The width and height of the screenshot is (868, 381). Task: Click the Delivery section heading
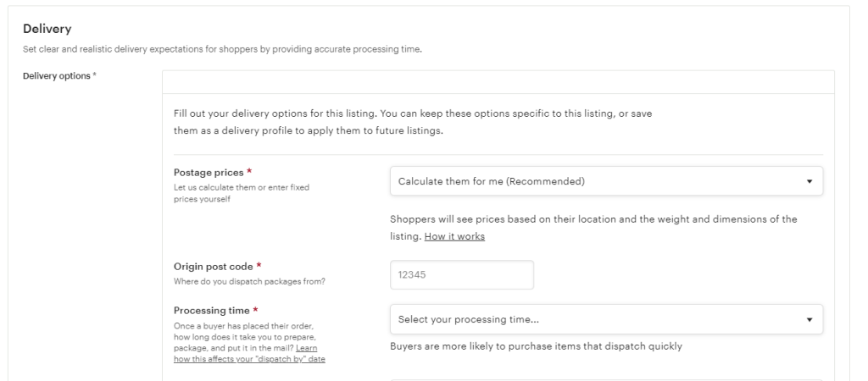click(47, 29)
